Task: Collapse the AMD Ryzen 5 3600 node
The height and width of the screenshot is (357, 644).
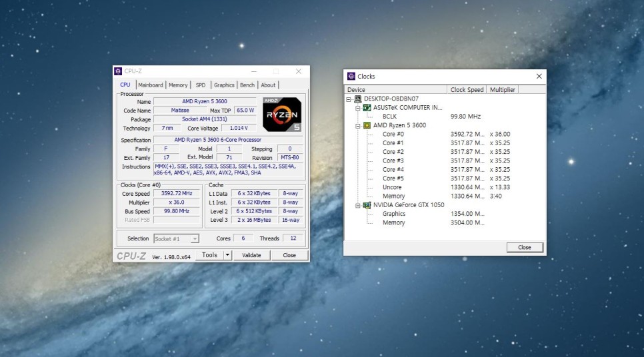Action: tap(358, 126)
